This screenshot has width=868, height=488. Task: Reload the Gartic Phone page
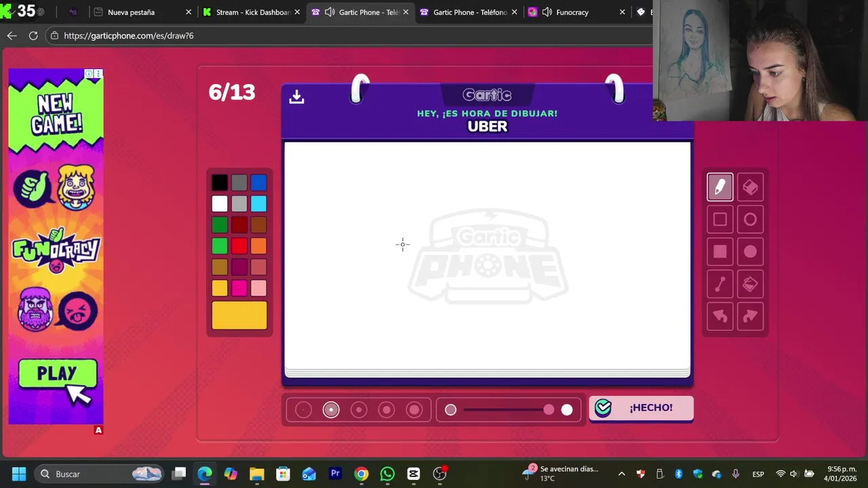pyautogui.click(x=33, y=35)
